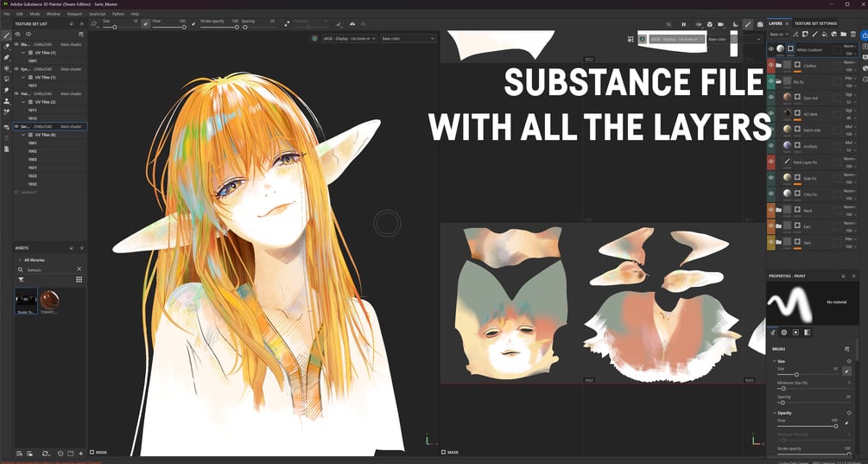Screen dimensions: 868x464
Task: Toggle visibility of Neck folder
Action: coord(771,211)
